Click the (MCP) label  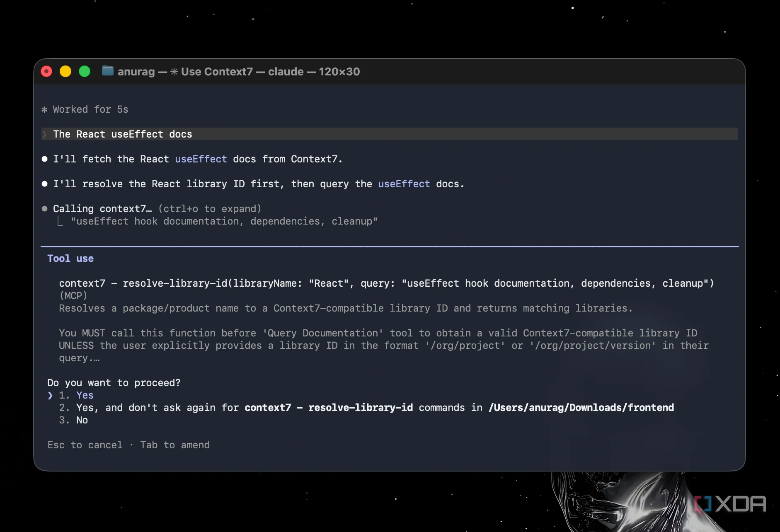[73, 296]
